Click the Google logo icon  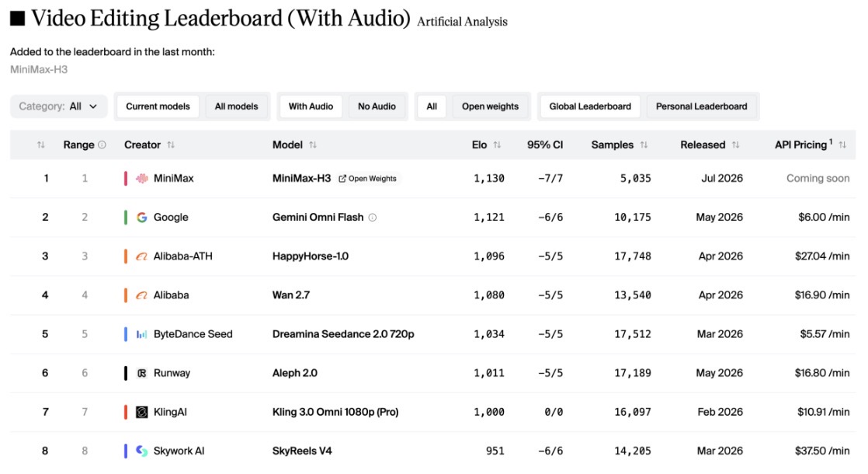coord(142,217)
